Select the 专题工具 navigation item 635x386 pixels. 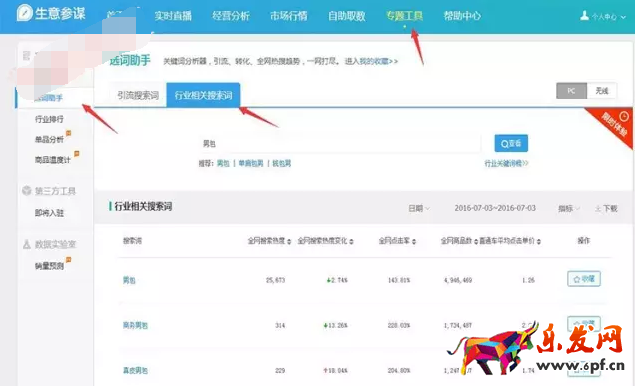pos(404,16)
